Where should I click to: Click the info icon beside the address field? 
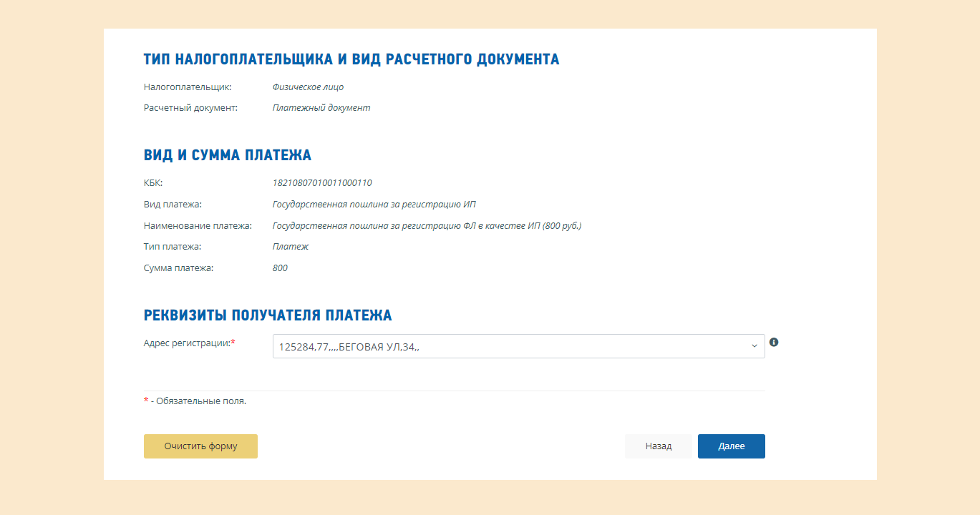(774, 343)
